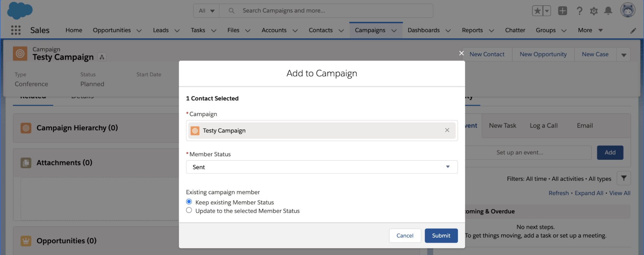Go to the Chatter tab
The height and width of the screenshot is (255, 644).
pyautogui.click(x=515, y=30)
